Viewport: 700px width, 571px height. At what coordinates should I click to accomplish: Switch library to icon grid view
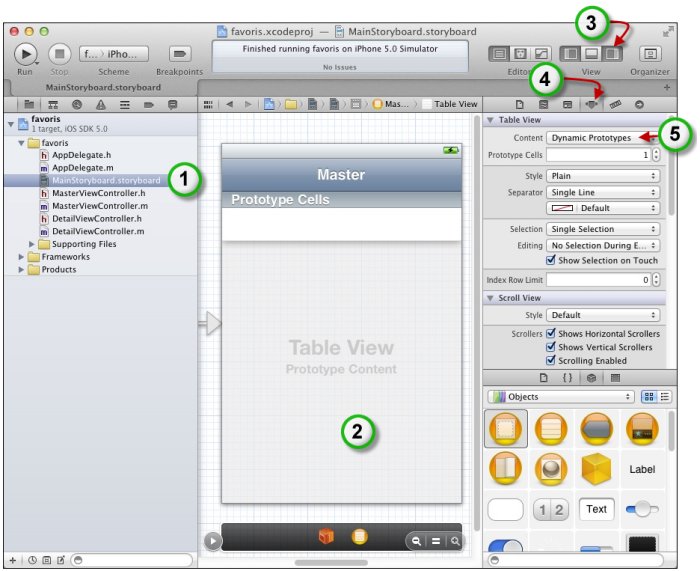649,396
